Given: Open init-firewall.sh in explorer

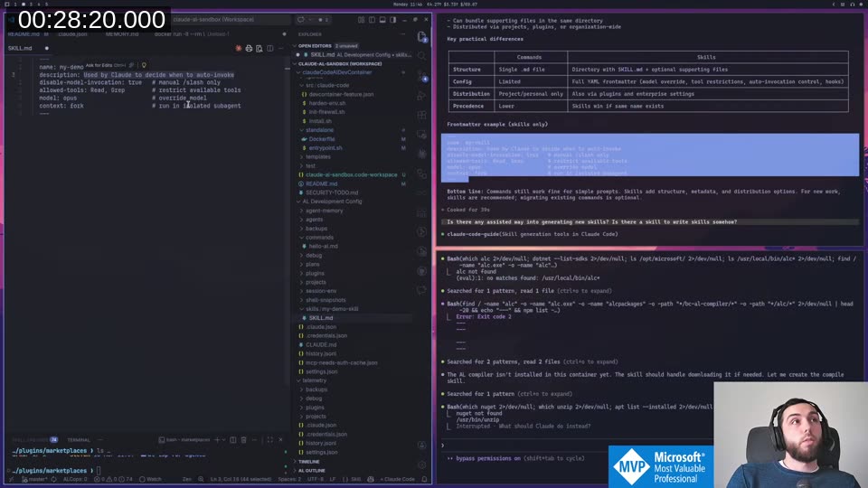Looking at the screenshot, I should coord(326,112).
